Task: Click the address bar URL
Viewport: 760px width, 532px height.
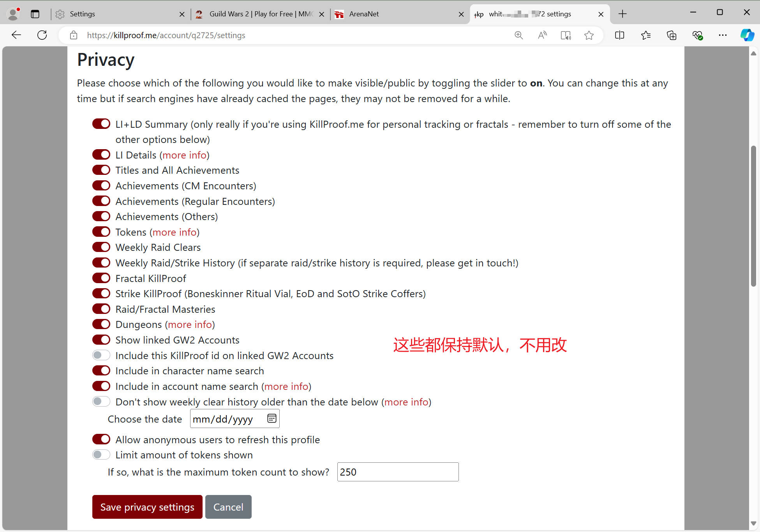Action: click(x=166, y=35)
